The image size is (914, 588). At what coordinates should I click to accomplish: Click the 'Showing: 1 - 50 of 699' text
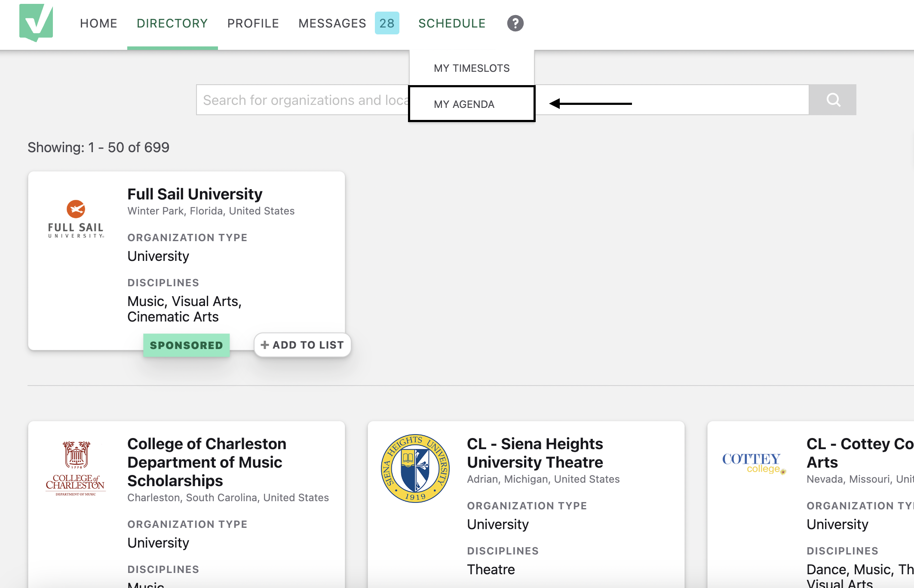[x=98, y=147]
